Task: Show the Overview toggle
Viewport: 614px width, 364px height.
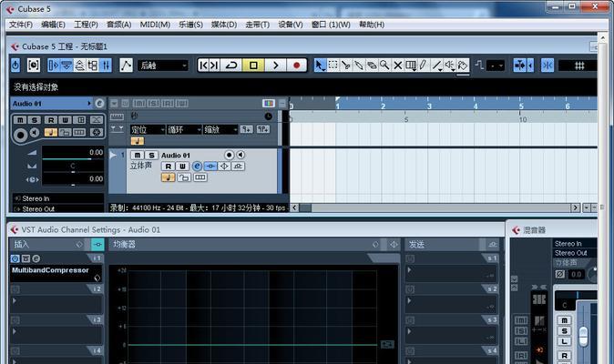Action: [79, 65]
